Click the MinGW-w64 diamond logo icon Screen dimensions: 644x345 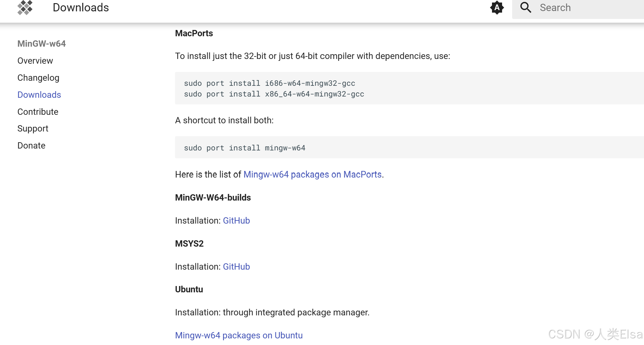click(x=25, y=8)
